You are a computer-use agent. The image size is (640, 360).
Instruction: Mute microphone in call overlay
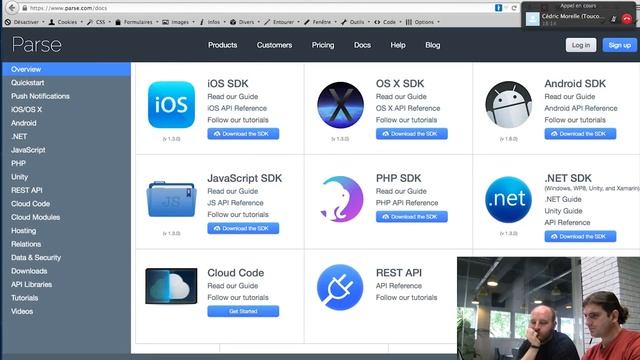click(x=613, y=19)
